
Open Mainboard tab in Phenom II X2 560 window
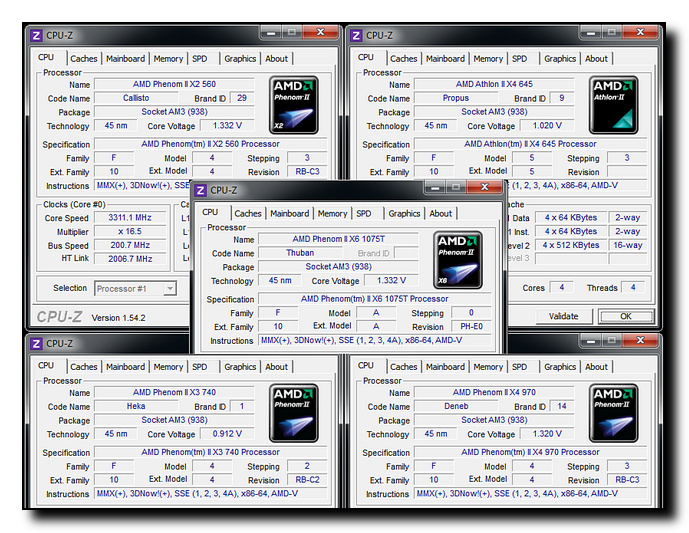[125, 58]
